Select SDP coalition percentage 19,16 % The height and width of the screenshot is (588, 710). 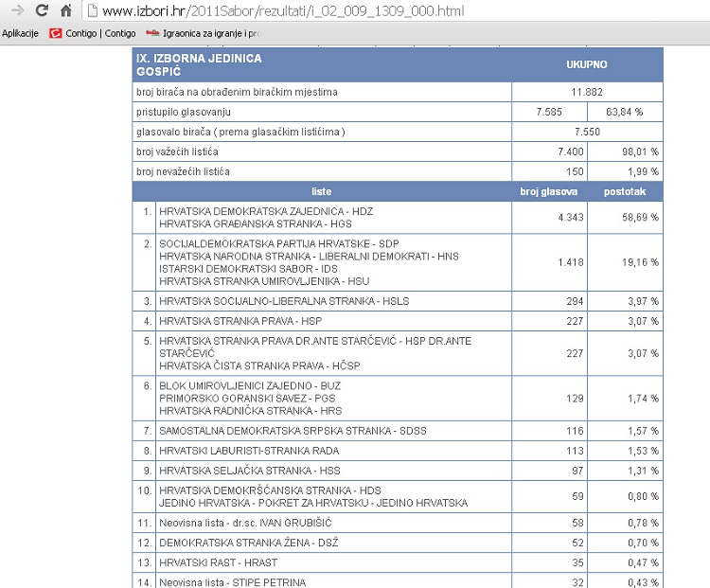(x=640, y=262)
